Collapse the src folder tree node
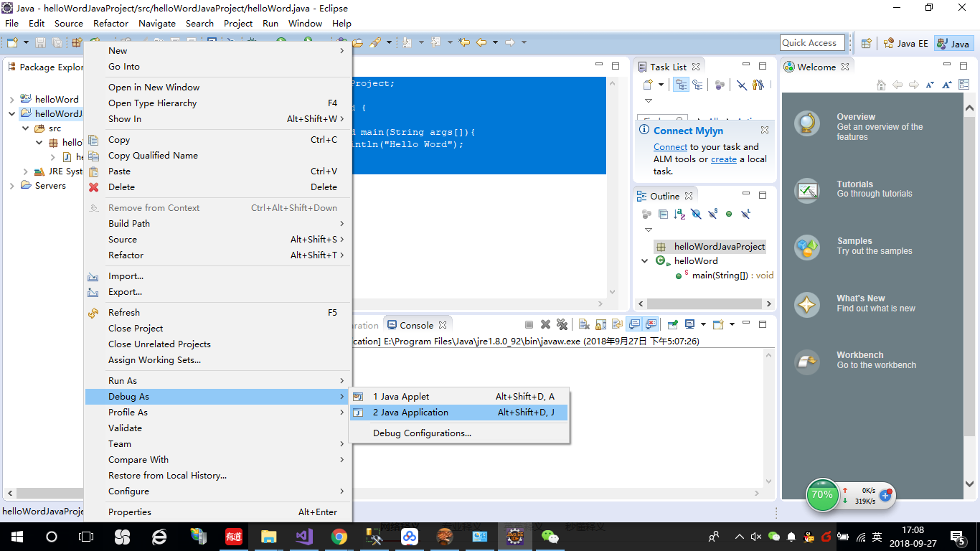 coord(26,128)
